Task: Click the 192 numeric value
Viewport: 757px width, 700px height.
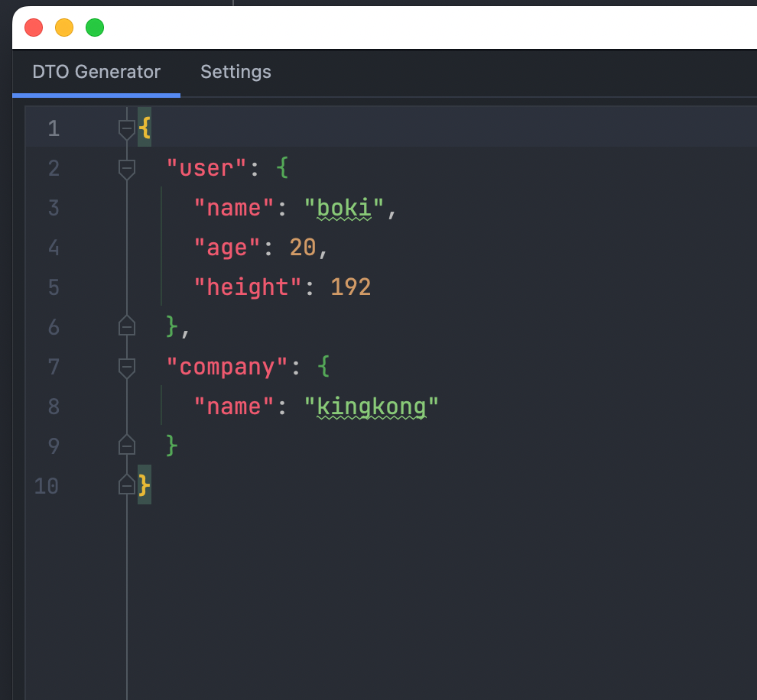Action: 350,287
